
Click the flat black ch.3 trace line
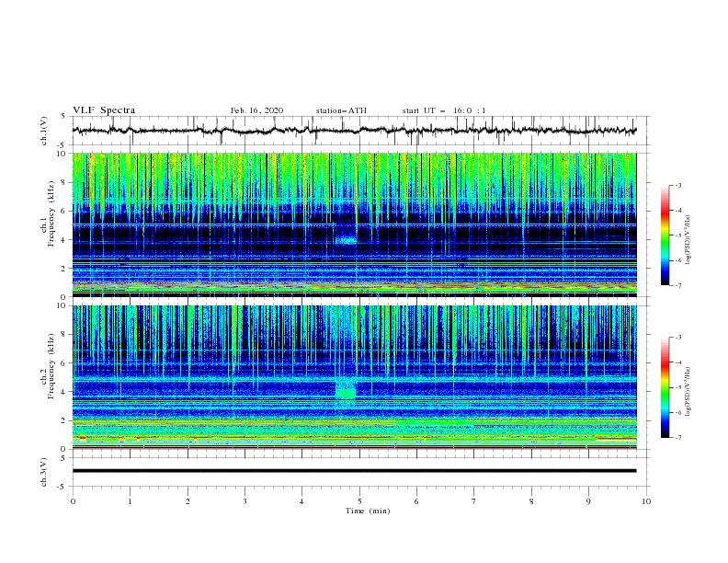pos(354,471)
